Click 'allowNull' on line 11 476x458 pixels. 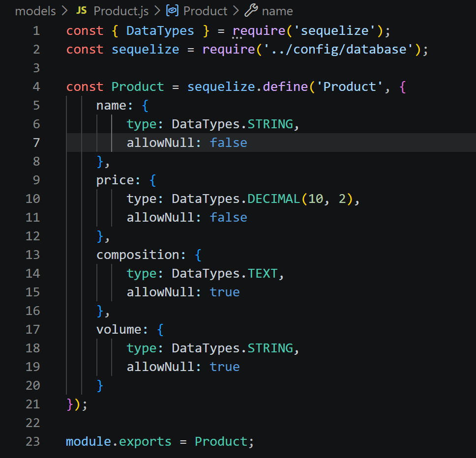coord(161,217)
